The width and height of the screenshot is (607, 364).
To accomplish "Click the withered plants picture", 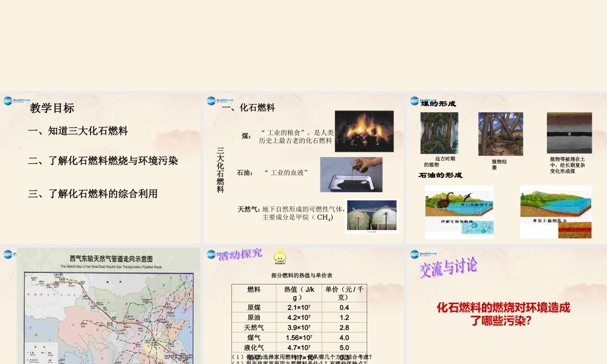I will point(501,134).
